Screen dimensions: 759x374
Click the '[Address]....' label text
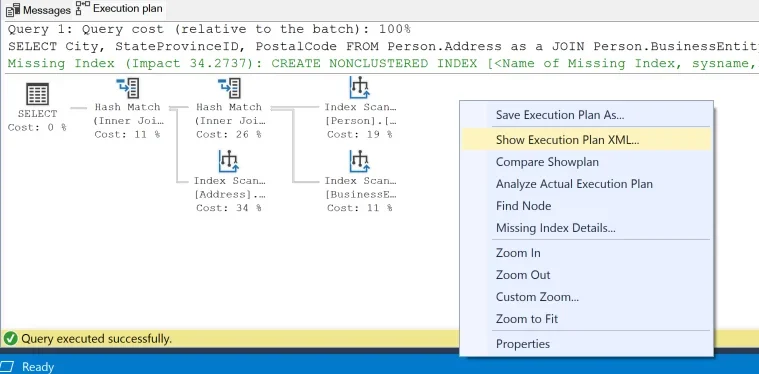(230, 194)
